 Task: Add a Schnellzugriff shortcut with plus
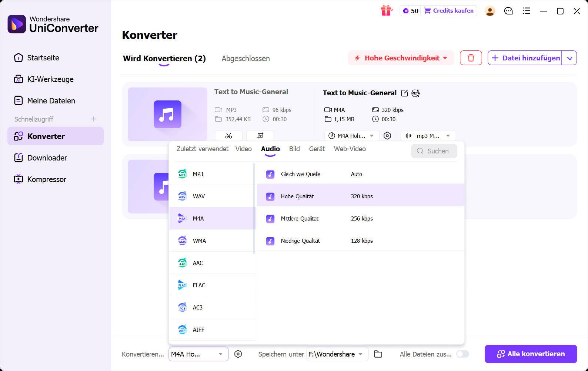click(x=94, y=119)
